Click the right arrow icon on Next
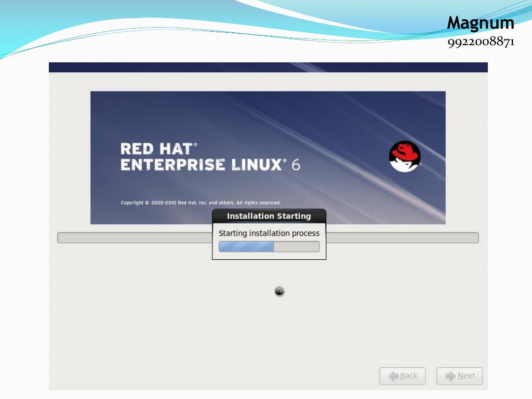The width and height of the screenshot is (532, 399). pyautogui.click(x=450, y=376)
